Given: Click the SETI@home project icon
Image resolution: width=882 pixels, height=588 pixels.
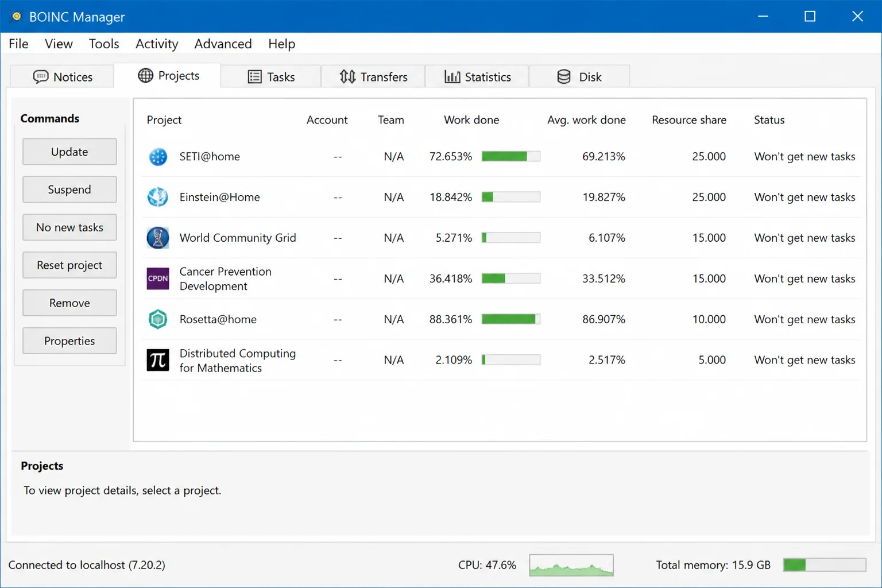Looking at the screenshot, I should point(158,157).
